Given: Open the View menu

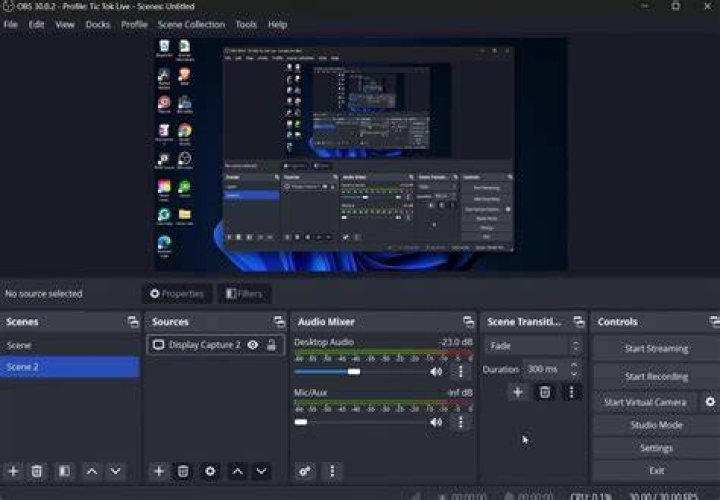Looking at the screenshot, I should pos(65,24).
